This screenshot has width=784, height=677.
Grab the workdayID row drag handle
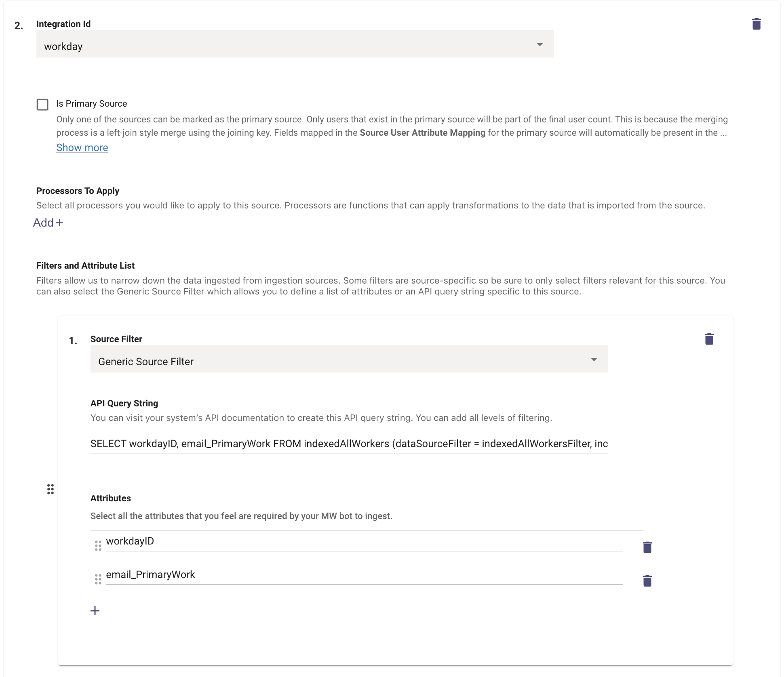[x=98, y=546]
